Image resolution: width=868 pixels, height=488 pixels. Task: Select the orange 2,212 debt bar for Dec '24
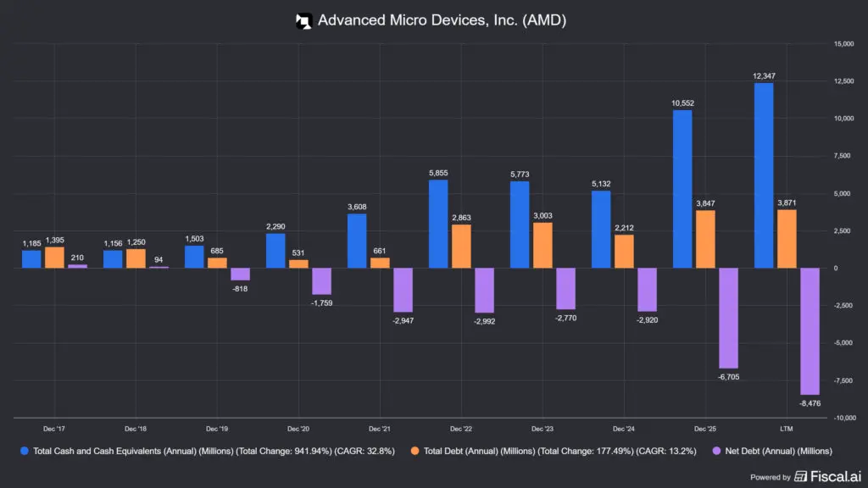pos(625,252)
